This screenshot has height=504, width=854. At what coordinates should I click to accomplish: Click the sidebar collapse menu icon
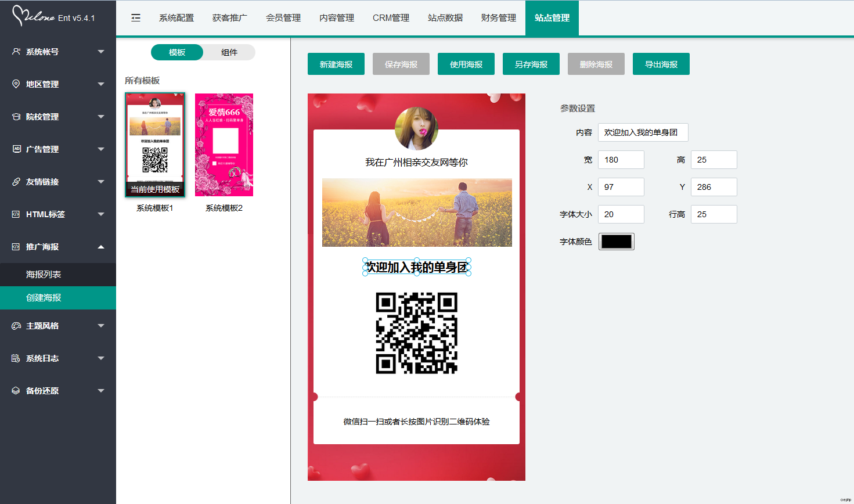coord(136,18)
